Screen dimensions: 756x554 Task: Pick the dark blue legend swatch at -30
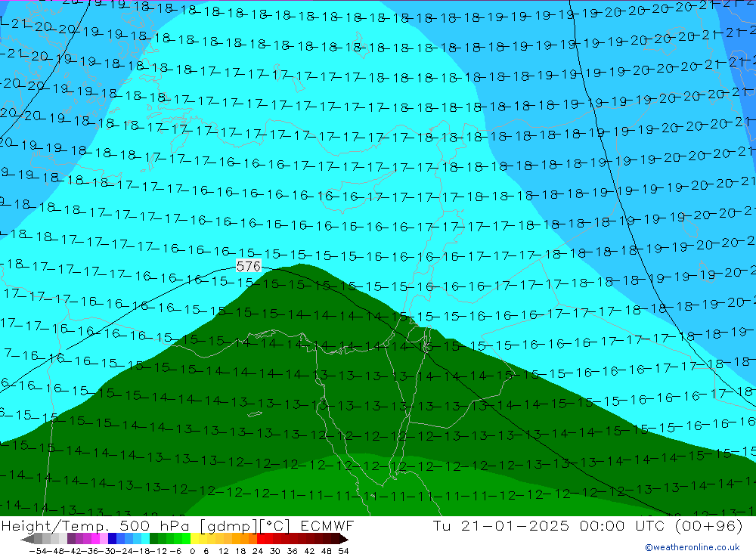click(x=112, y=539)
